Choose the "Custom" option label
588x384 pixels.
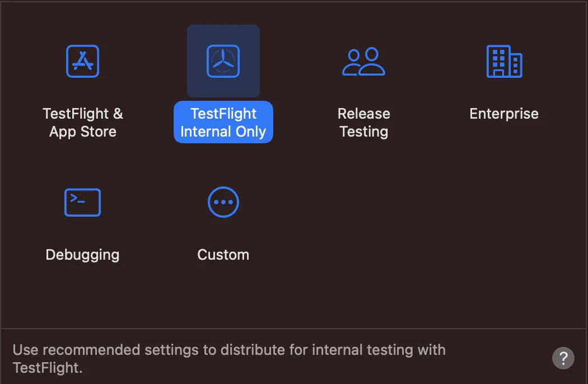223,255
